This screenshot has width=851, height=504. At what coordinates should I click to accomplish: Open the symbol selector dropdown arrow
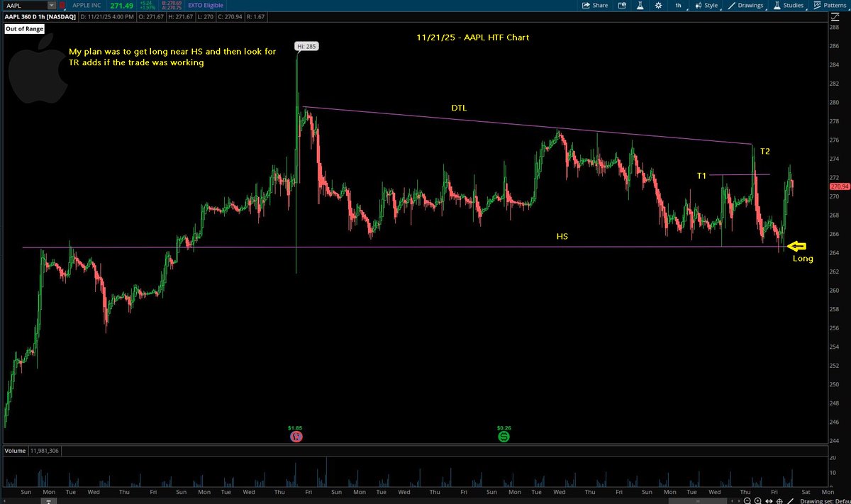pyautogui.click(x=52, y=5)
